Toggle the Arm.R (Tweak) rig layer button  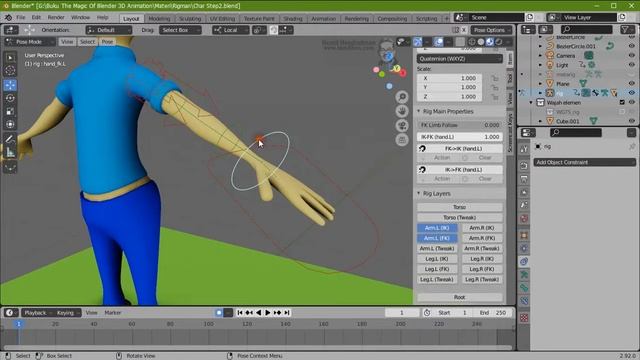[x=482, y=248]
